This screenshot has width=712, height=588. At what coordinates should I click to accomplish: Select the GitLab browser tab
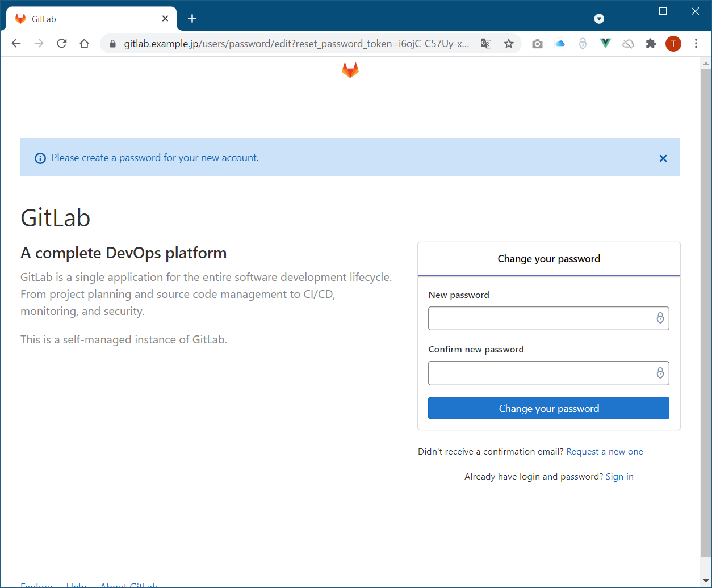(91, 19)
